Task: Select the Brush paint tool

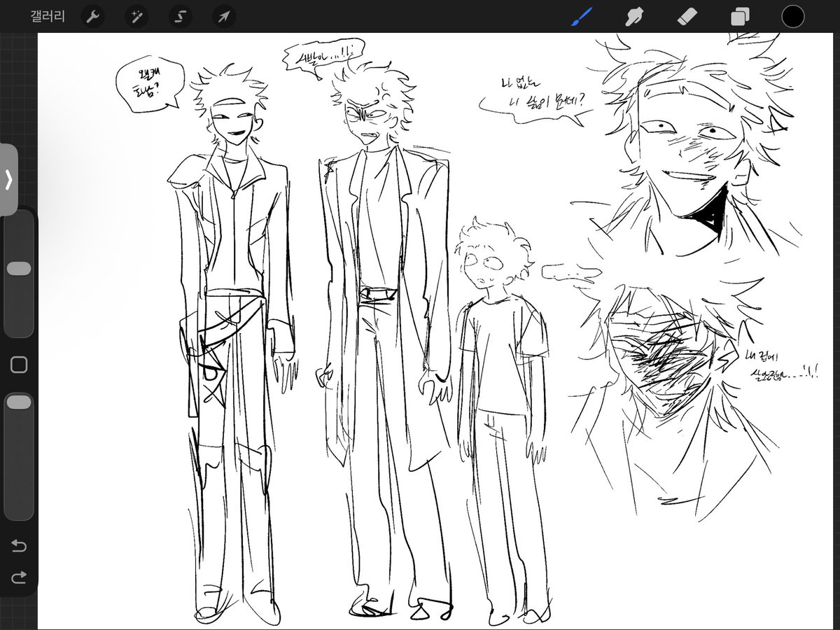Action: coord(582,17)
